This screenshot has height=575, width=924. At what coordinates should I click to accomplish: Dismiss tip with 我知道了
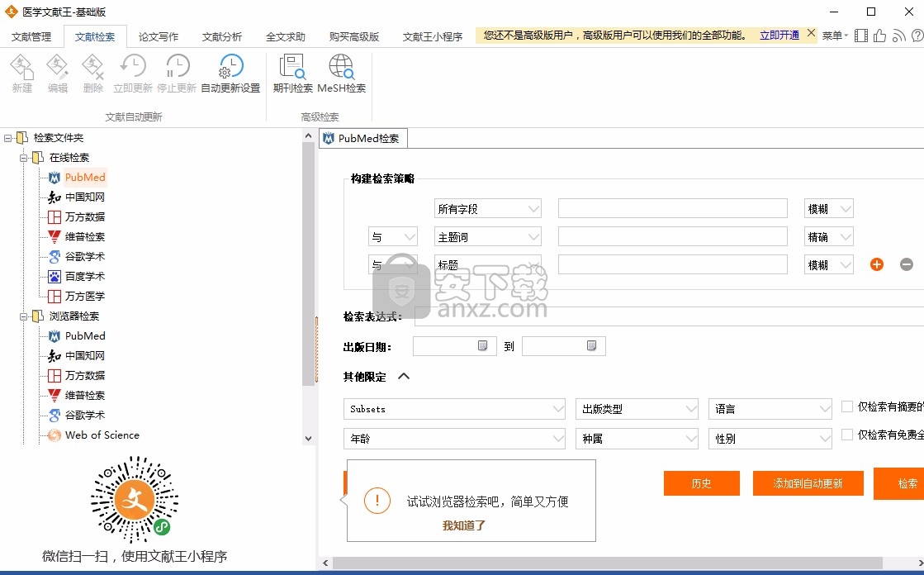pos(464,525)
